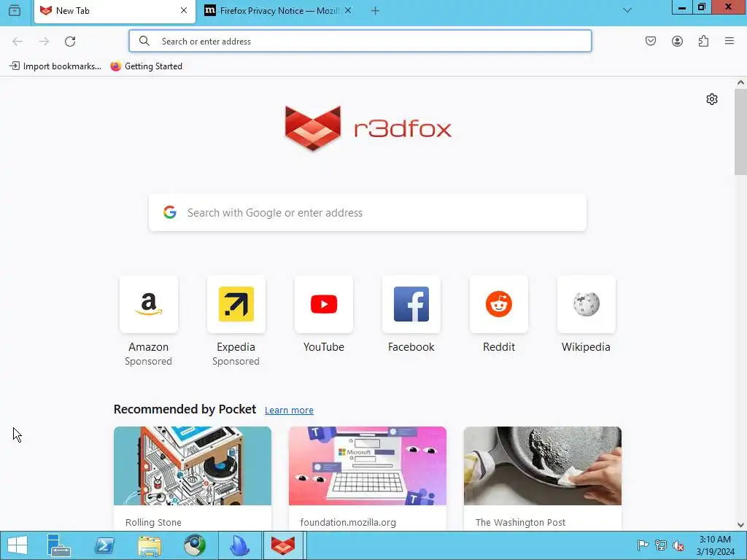The width and height of the screenshot is (747, 560).
Task: Click the Recommended by Pocket heading
Action: 185,410
